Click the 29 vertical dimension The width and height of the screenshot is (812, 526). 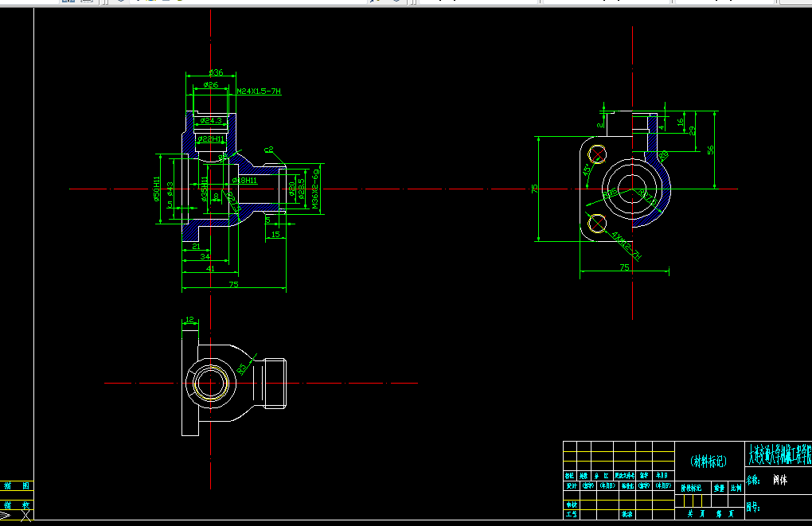(x=692, y=131)
